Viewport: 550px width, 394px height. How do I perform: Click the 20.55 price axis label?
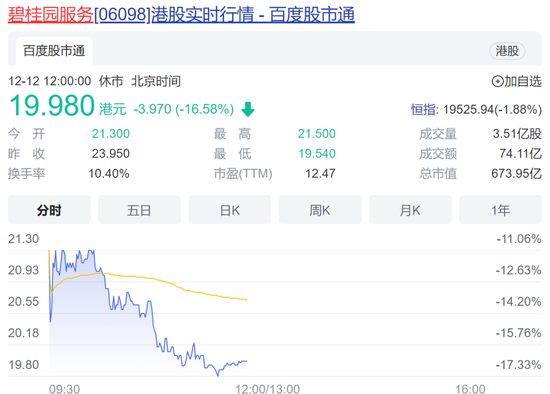pyautogui.click(x=24, y=302)
